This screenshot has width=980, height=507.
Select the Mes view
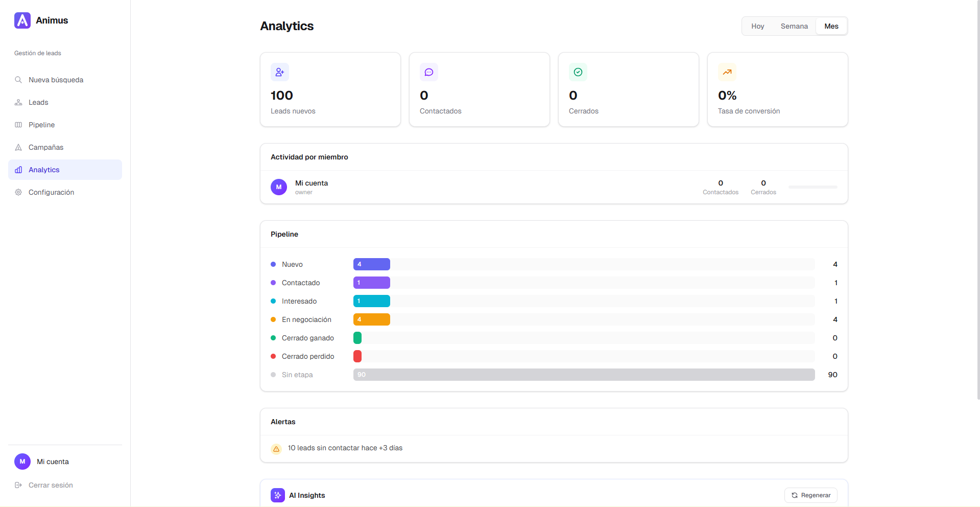831,26
